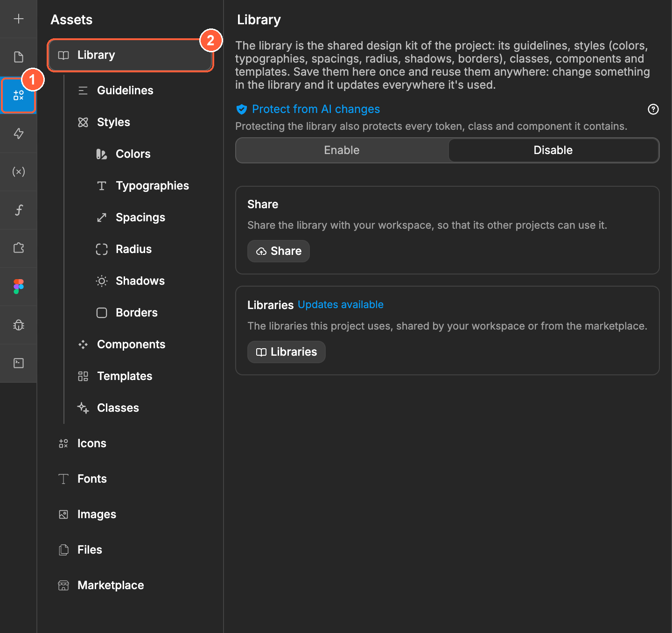The width and height of the screenshot is (672, 633).
Task: Select the Disable protection option
Action: coord(553,150)
